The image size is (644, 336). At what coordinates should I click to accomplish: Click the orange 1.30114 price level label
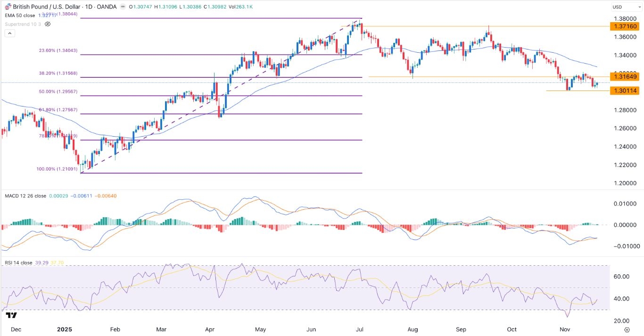coord(625,90)
